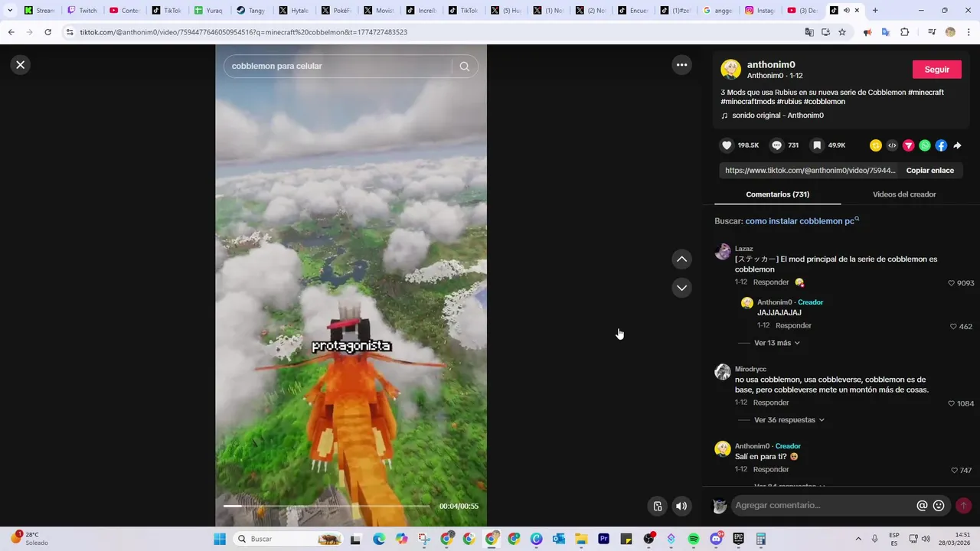The width and height of the screenshot is (980, 551).
Task: Expand Ver 36 respuestas replies
Action: tap(789, 420)
